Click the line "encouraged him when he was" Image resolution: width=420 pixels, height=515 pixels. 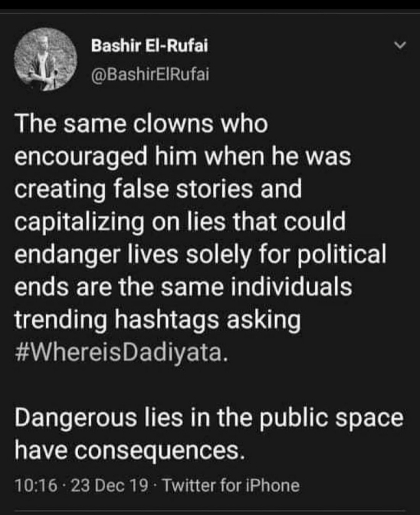(x=183, y=156)
